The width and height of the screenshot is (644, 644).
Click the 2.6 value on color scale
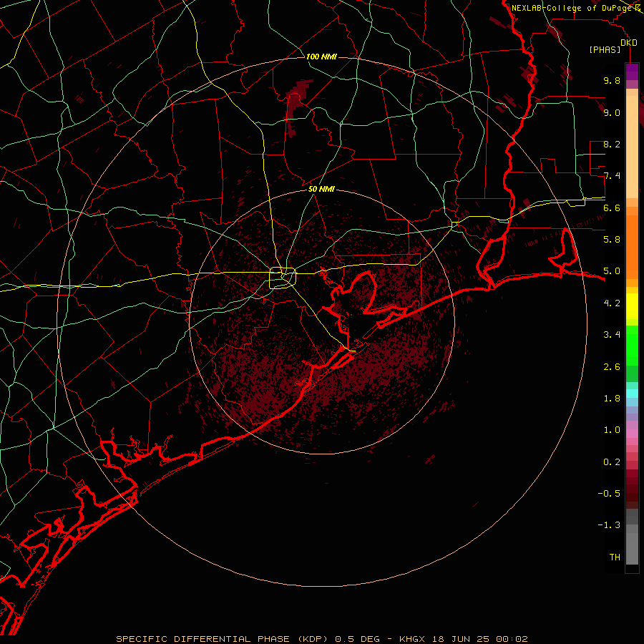point(612,367)
